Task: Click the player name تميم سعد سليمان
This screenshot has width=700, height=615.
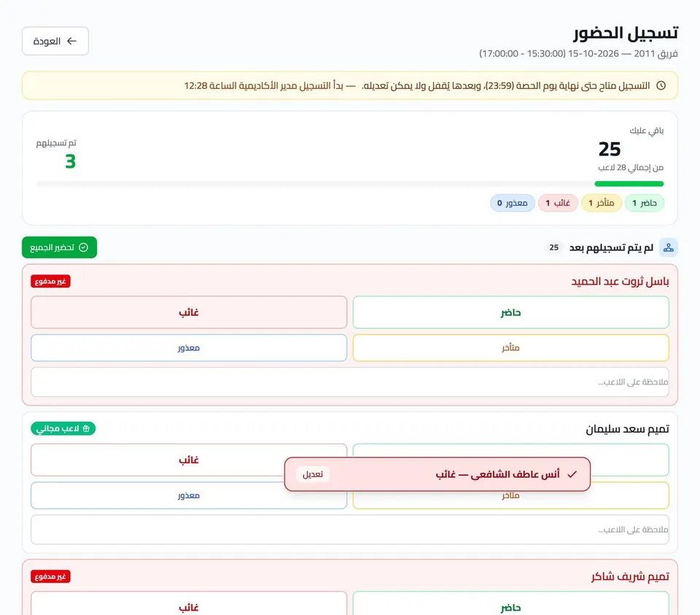Action: (627, 429)
